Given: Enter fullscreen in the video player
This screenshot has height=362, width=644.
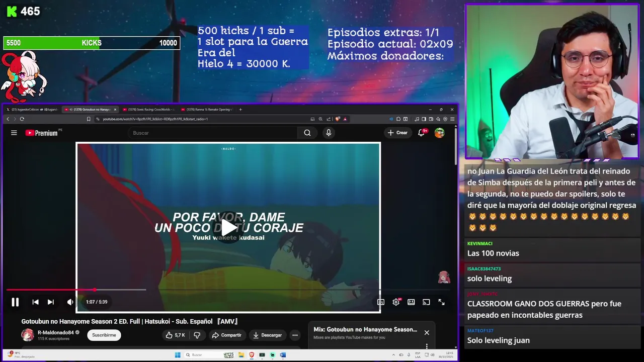Looking at the screenshot, I should [441, 302].
